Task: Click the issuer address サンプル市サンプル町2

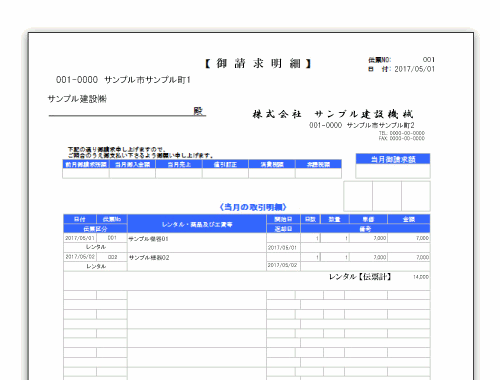Action: (380, 125)
